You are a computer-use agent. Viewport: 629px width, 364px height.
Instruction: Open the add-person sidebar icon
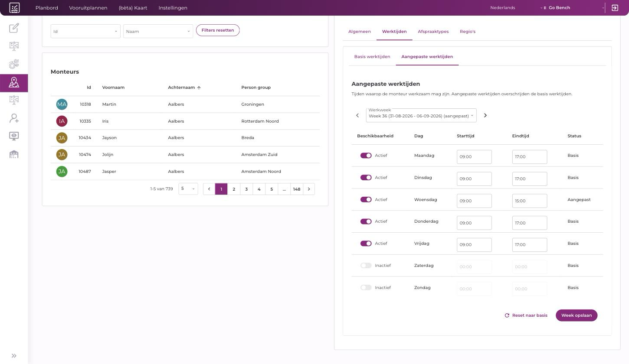coord(14,118)
